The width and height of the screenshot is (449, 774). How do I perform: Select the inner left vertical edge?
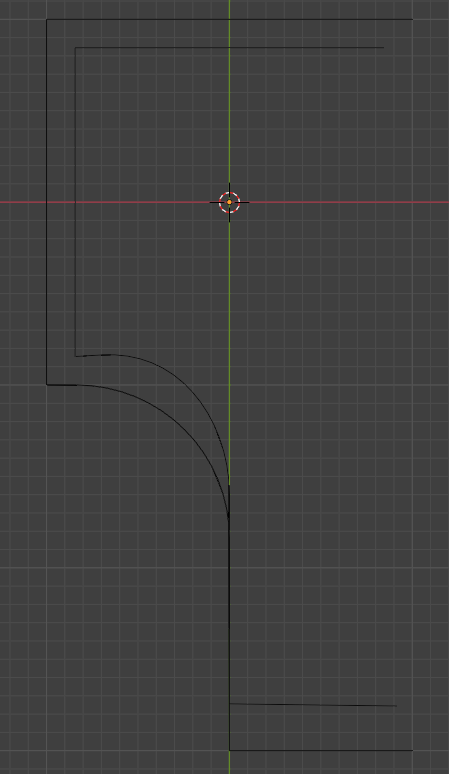pyautogui.click(x=75, y=202)
